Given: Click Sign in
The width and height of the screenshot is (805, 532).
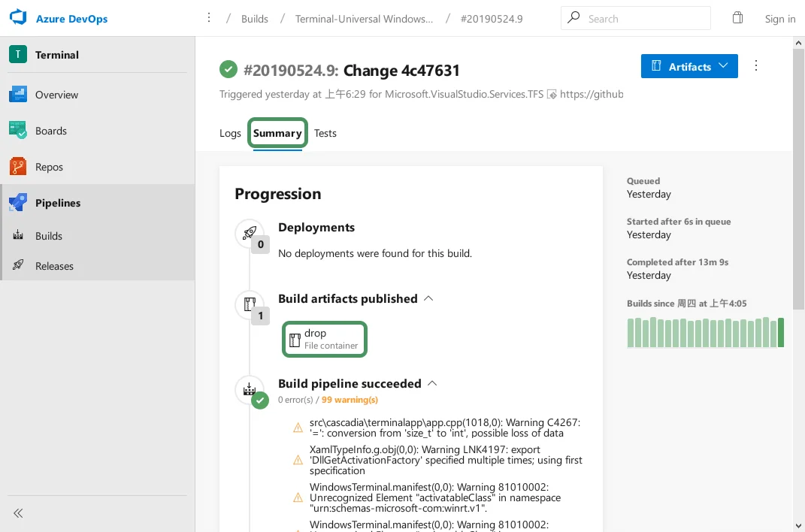Looking at the screenshot, I should coord(780,19).
